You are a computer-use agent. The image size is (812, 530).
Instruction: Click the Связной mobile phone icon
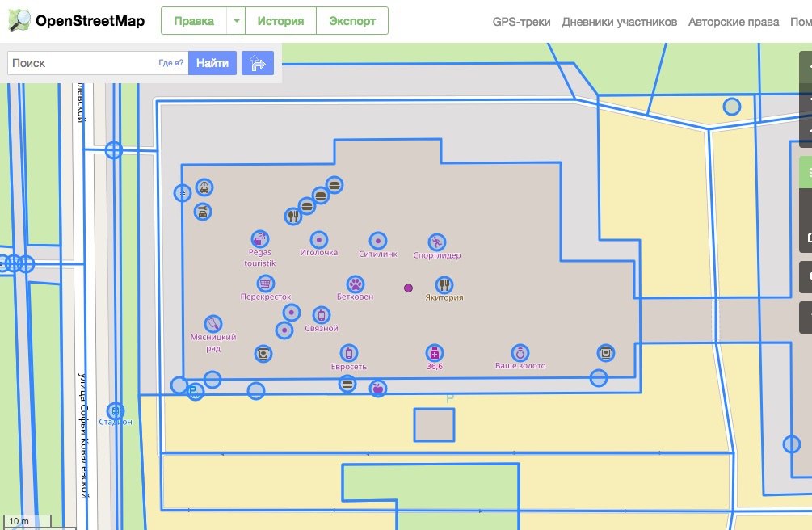coord(322,315)
